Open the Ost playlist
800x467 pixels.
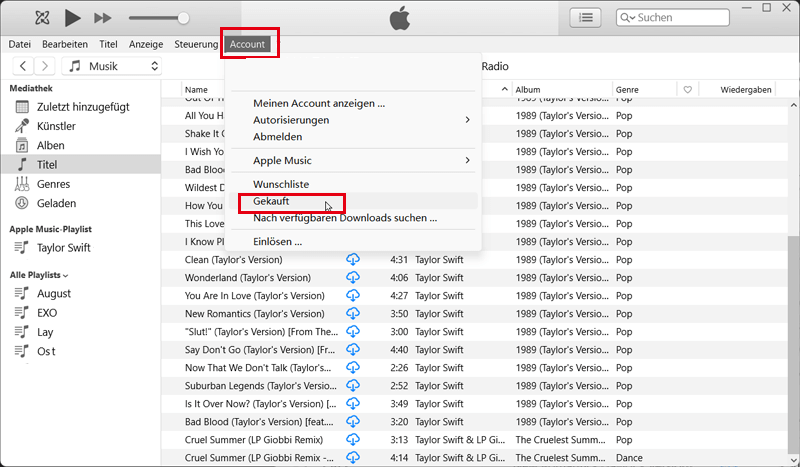click(46, 352)
